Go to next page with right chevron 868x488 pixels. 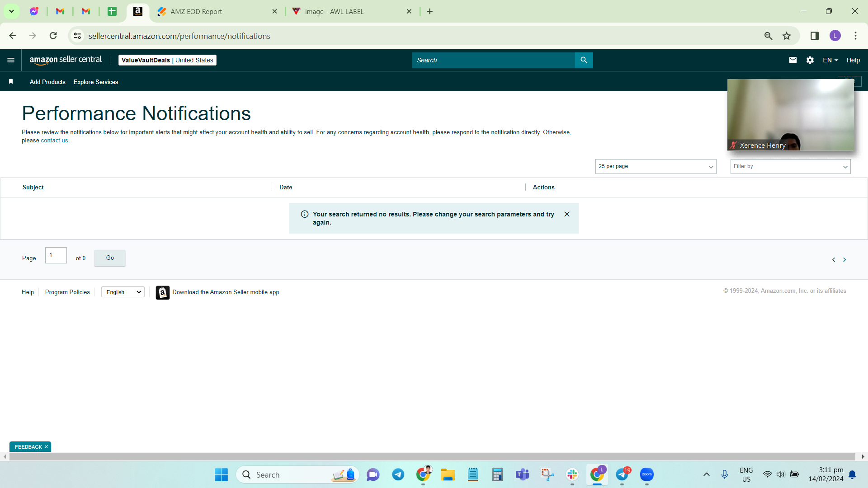point(844,260)
